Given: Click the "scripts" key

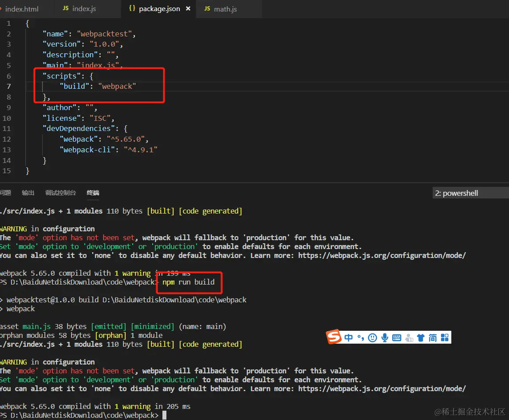Looking at the screenshot, I should (x=62, y=76).
